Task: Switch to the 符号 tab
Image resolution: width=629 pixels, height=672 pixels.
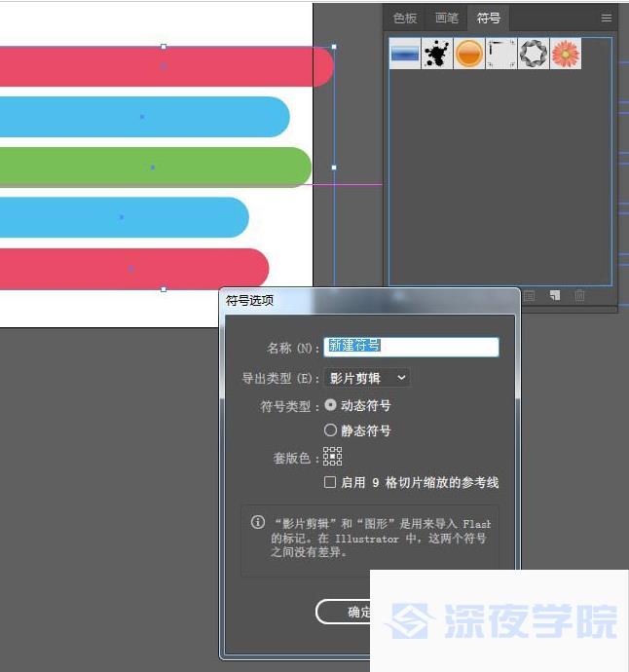Action: point(489,18)
